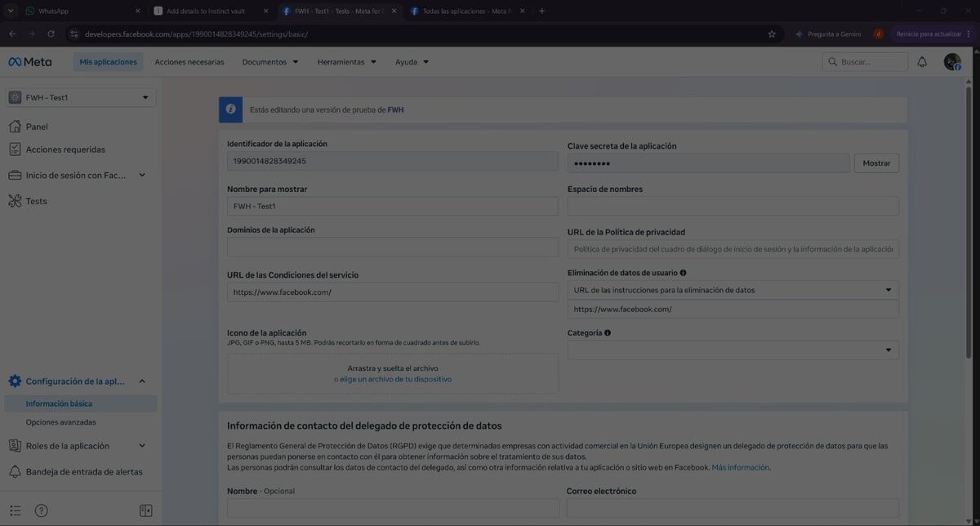Click the Dominios de la aplicación field
Image resolution: width=980 pixels, height=526 pixels.
click(x=393, y=247)
